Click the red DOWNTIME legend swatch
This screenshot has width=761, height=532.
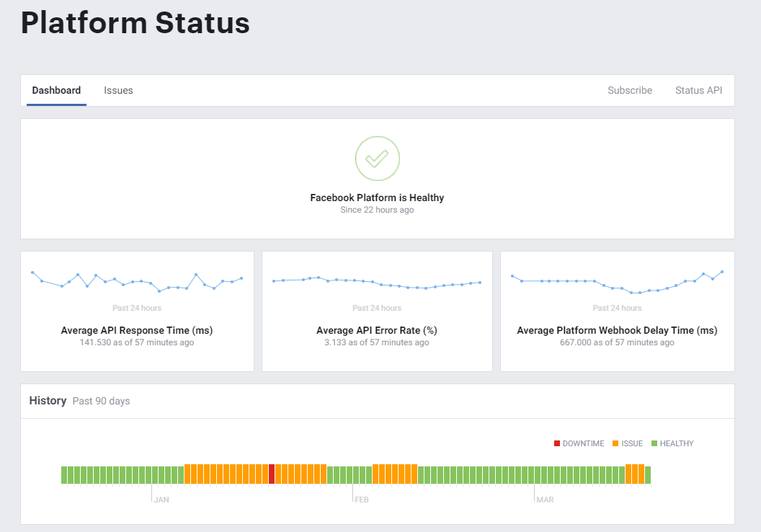pos(557,443)
